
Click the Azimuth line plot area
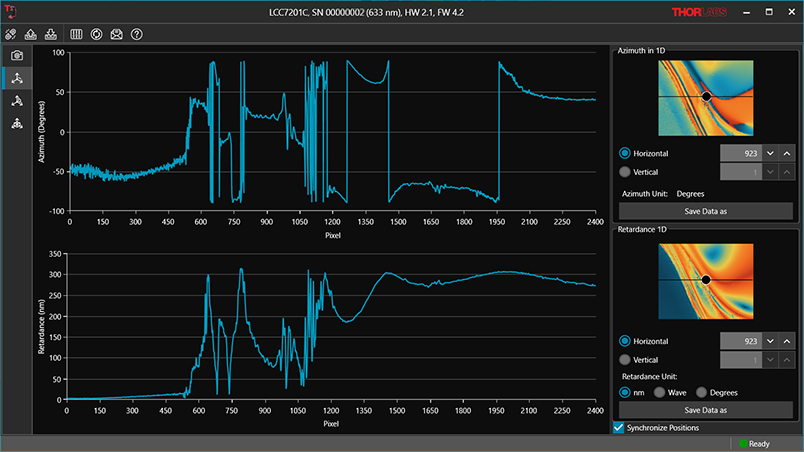pyautogui.click(x=332, y=132)
